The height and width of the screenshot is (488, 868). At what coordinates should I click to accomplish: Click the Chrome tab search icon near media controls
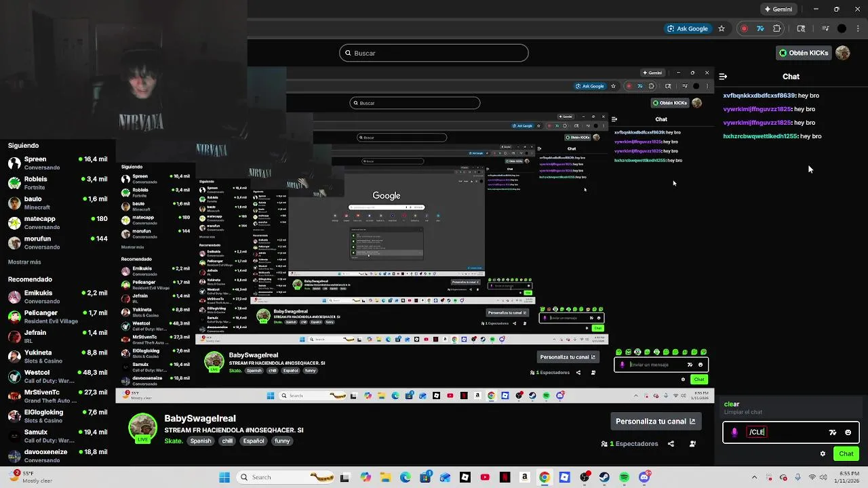click(801, 28)
